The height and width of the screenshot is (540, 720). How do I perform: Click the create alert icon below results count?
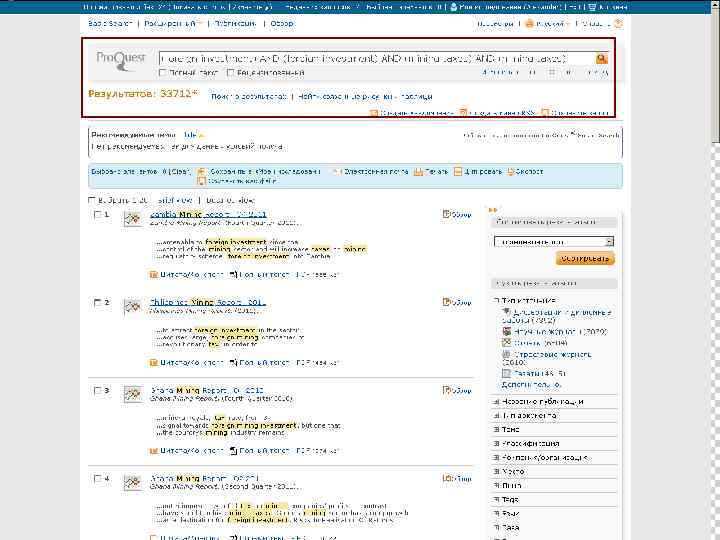(x=374, y=113)
